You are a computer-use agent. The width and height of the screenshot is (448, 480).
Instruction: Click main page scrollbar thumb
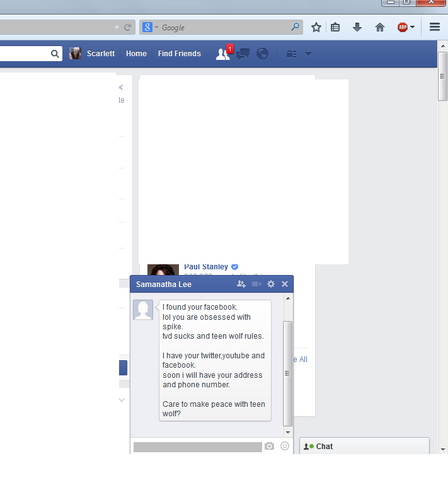pyautogui.click(x=443, y=76)
